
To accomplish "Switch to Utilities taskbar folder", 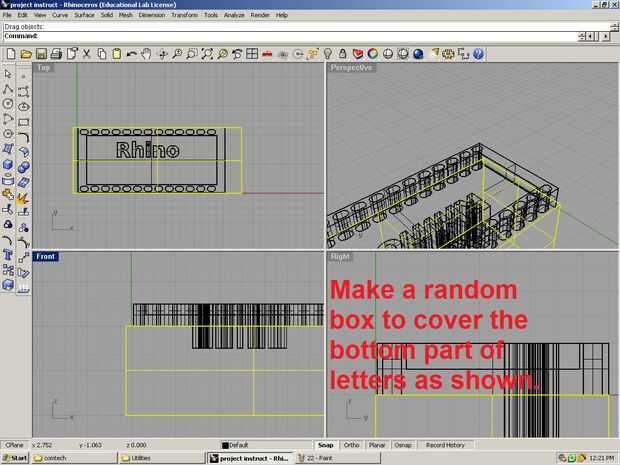I will click(162, 458).
